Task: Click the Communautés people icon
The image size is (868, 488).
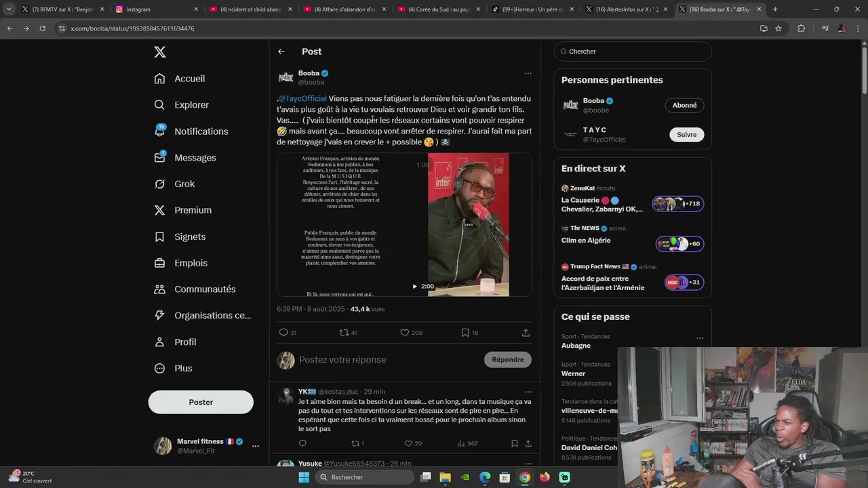Action: point(159,289)
